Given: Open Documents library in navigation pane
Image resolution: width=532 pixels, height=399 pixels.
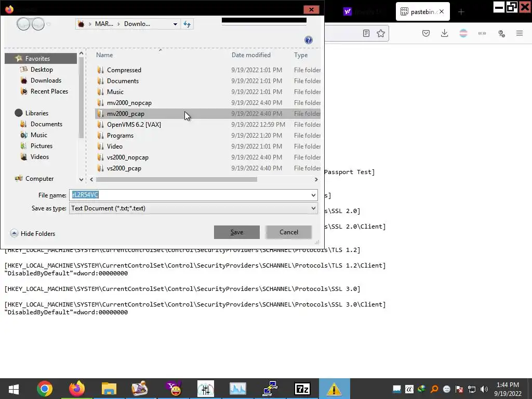Looking at the screenshot, I should pyautogui.click(x=46, y=124).
